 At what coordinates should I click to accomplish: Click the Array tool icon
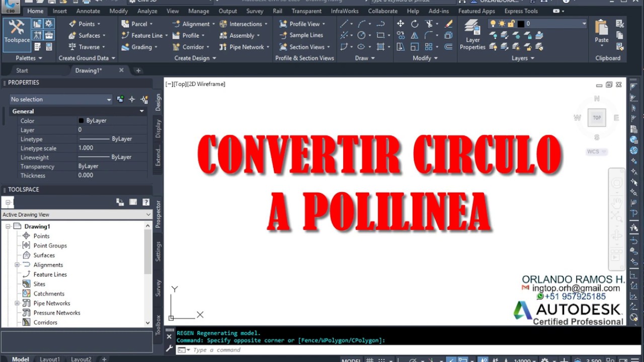[x=429, y=47]
